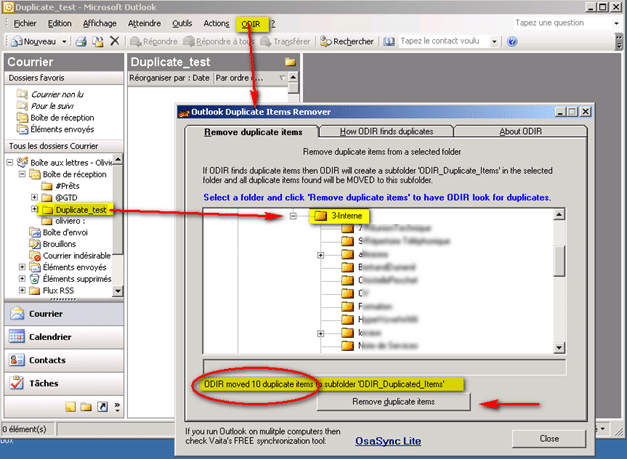Click the Close button in ODIR dialog
Image resolution: width=627 pixels, height=459 pixels.
coord(549,439)
